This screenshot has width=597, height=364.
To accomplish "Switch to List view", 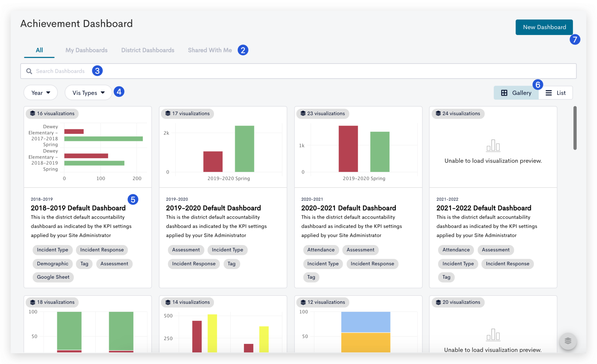I will (x=555, y=93).
